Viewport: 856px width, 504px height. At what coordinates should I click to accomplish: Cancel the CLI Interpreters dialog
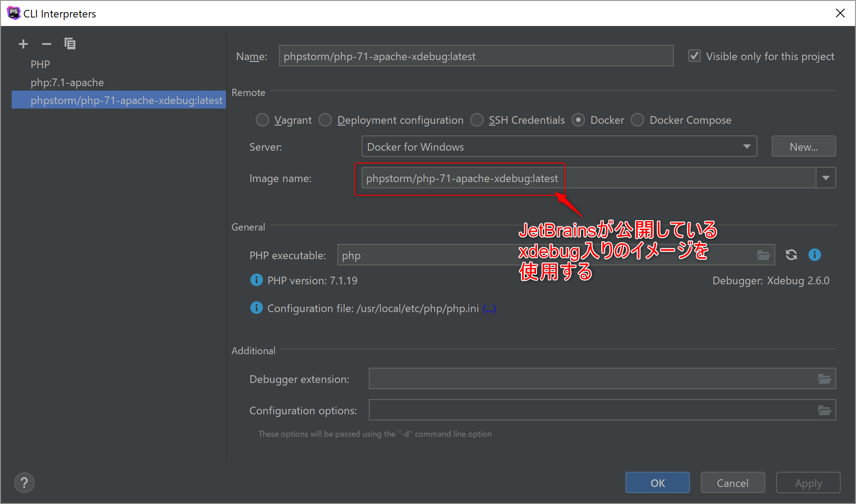[x=733, y=483]
